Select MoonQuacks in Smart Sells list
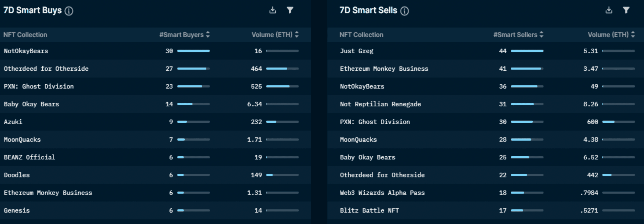This screenshot has height=224, width=644. (x=358, y=139)
